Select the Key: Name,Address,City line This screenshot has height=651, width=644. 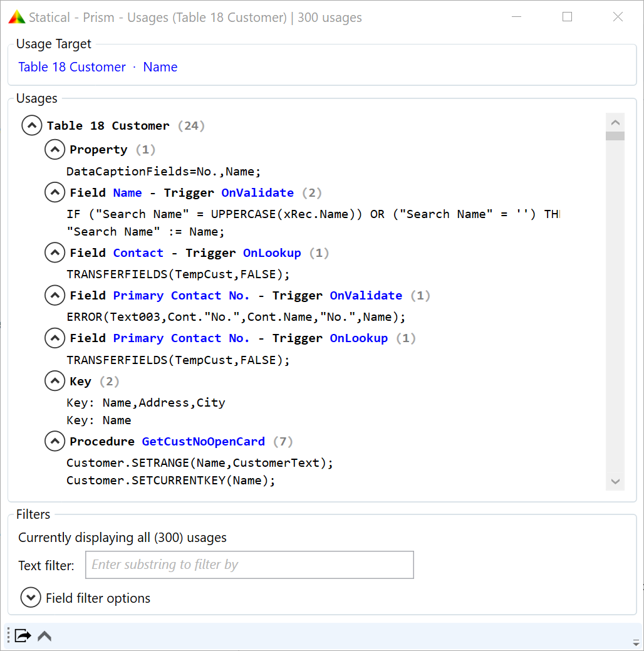(146, 403)
